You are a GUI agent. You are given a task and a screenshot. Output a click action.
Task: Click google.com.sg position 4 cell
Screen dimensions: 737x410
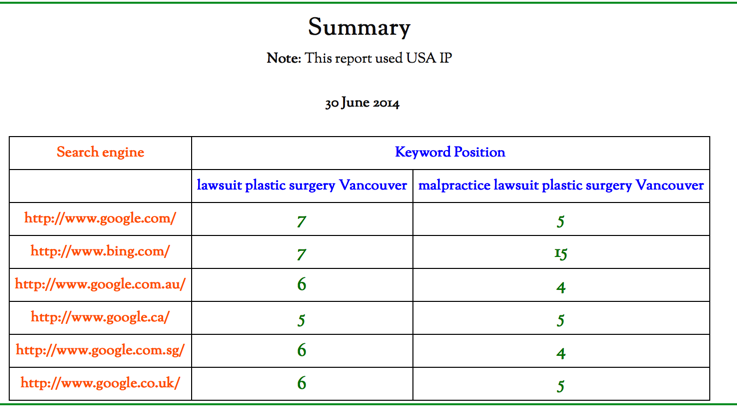561,353
